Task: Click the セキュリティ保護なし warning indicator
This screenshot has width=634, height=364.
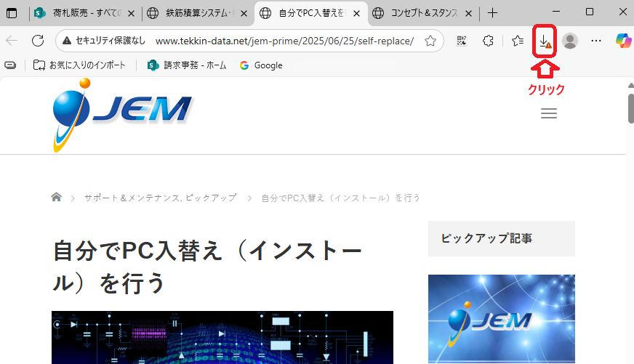Action: (104, 41)
